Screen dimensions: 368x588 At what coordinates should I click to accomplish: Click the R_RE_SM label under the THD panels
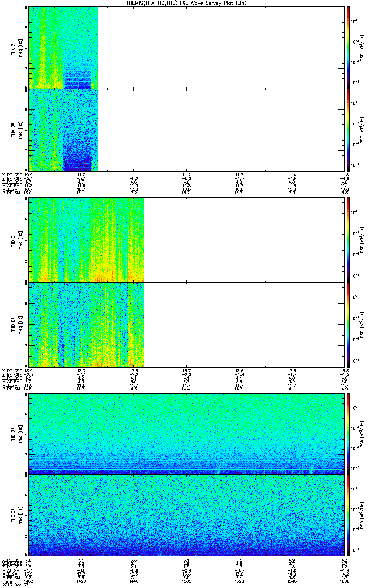10,389
